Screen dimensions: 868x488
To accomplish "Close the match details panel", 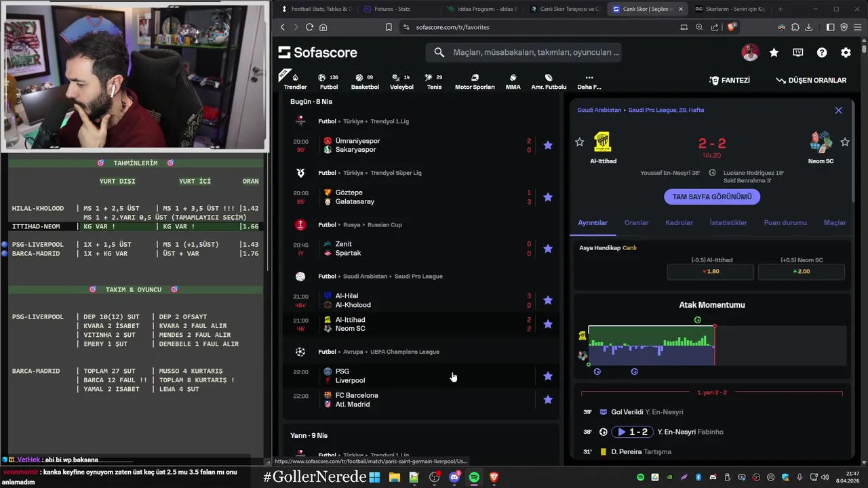I will tap(838, 110).
